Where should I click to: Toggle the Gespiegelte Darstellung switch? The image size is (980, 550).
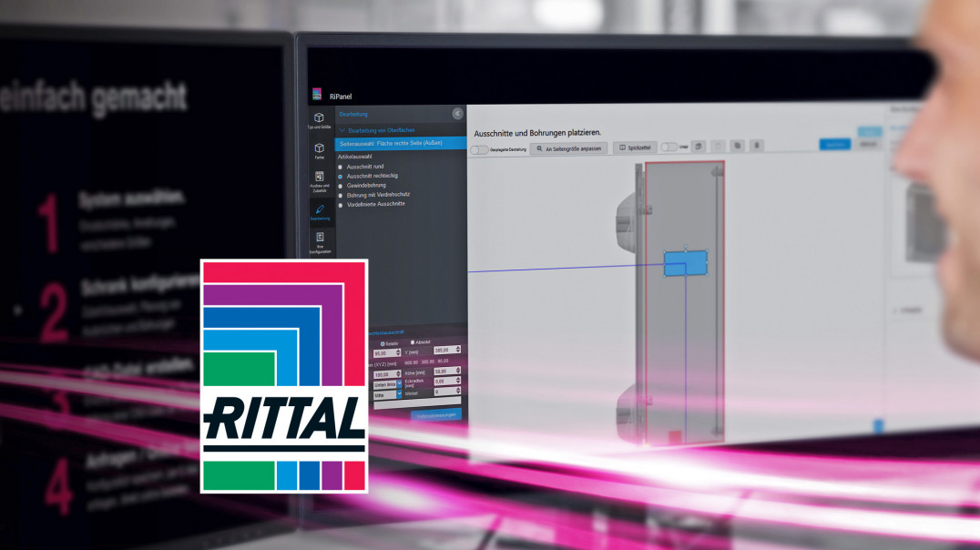point(479,150)
